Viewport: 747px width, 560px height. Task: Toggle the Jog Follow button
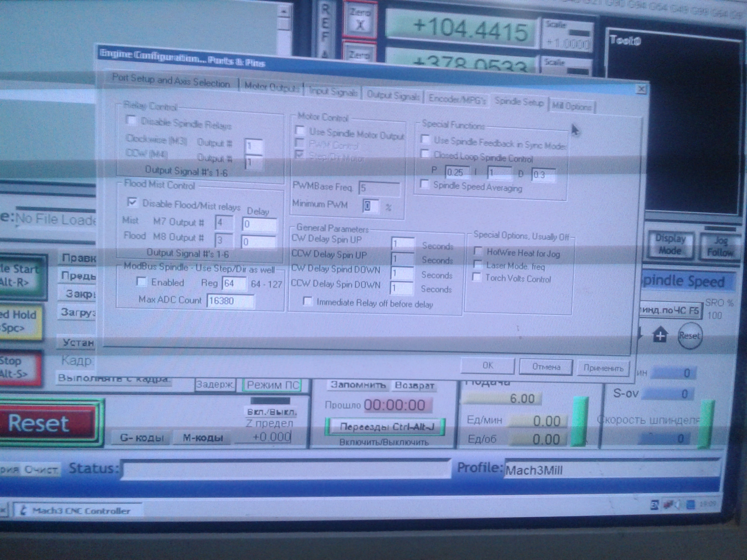click(720, 246)
